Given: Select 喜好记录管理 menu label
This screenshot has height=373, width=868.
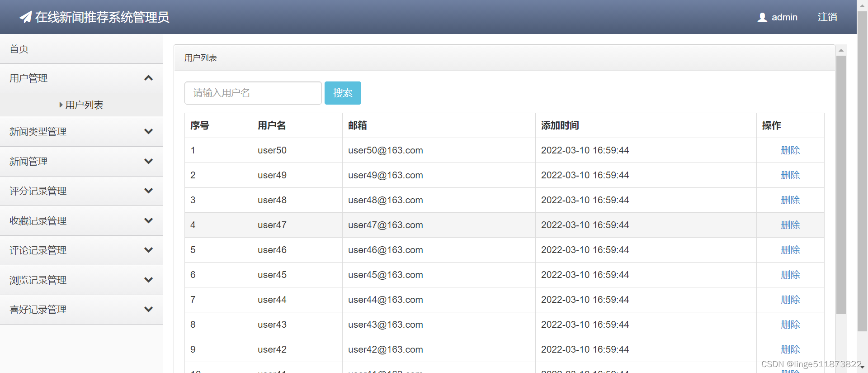Looking at the screenshot, I should pyautogui.click(x=38, y=310).
